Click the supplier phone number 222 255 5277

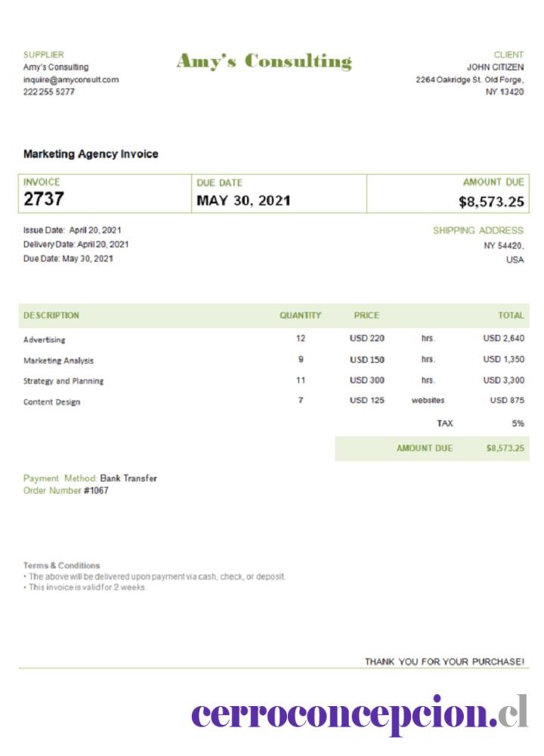click(48, 91)
